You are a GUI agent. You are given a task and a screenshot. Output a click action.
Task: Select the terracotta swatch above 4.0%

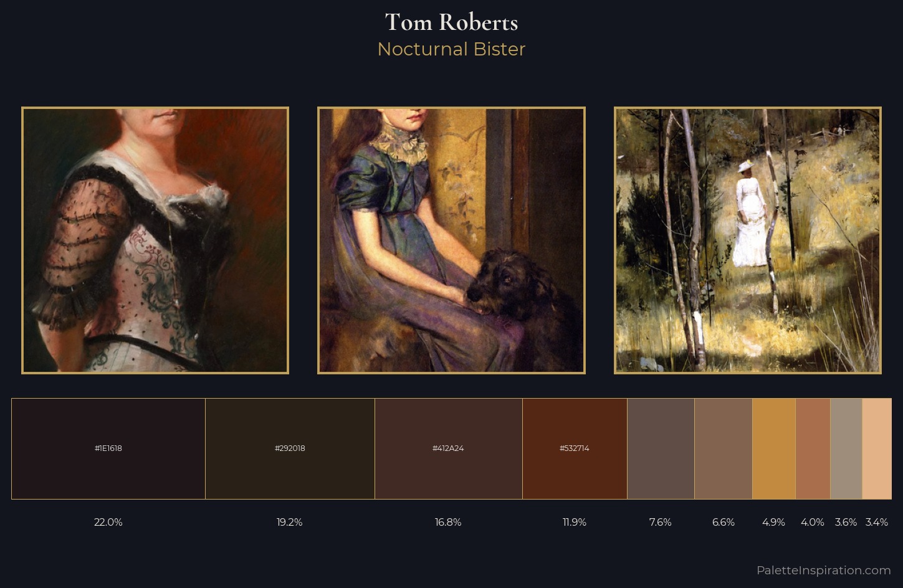[x=813, y=448]
